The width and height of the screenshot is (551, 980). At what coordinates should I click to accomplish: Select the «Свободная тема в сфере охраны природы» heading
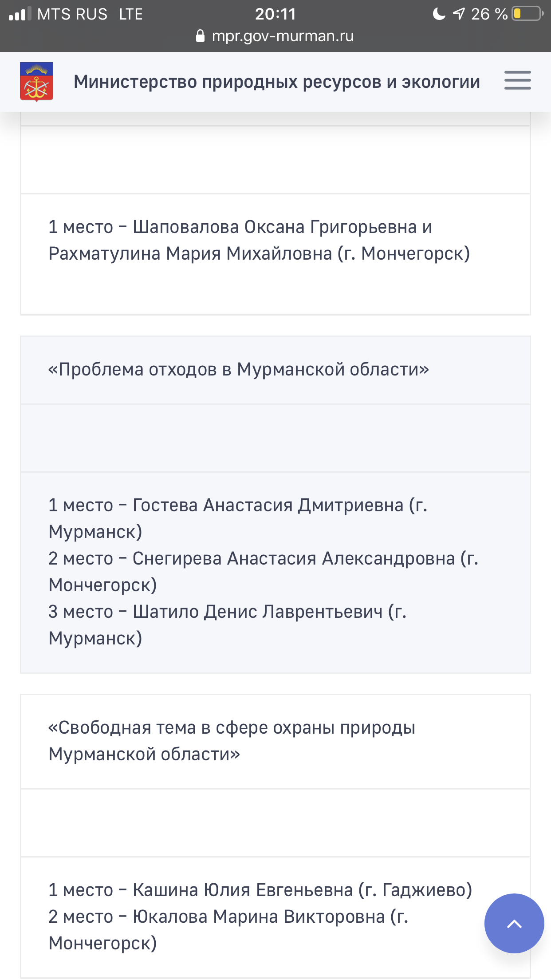pos(232,741)
